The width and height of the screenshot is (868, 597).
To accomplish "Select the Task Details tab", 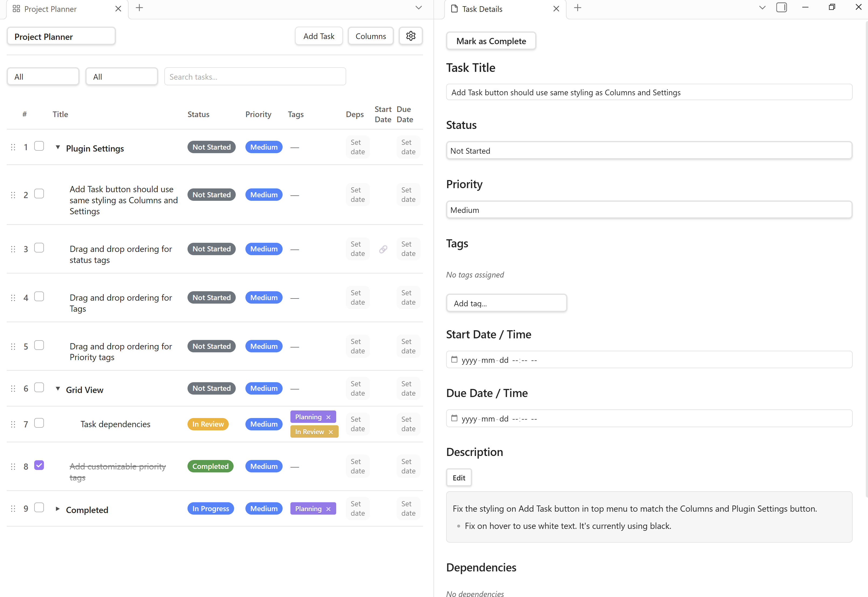I will [x=482, y=9].
